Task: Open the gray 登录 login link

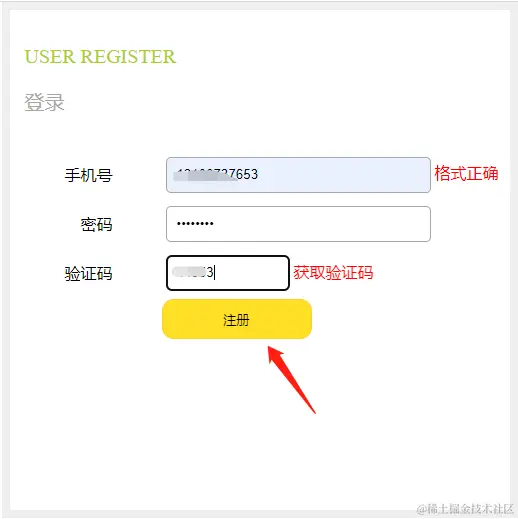Action: [44, 102]
